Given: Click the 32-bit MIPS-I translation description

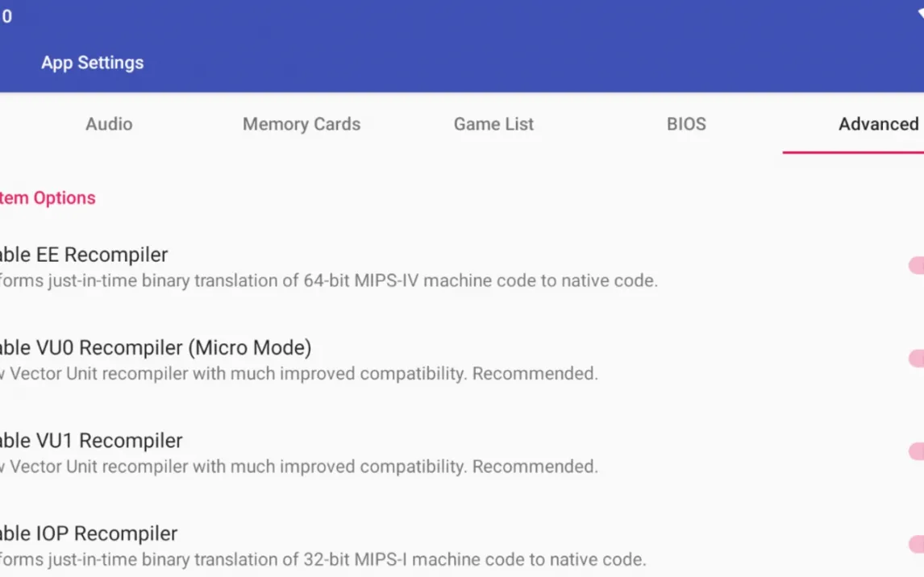Looking at the screenshot, I should 323,559.
